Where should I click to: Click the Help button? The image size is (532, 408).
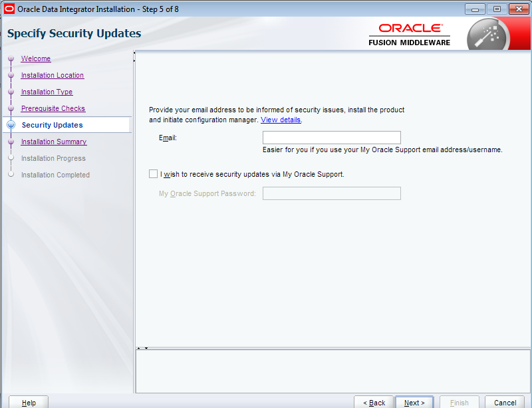coord(29,402)
